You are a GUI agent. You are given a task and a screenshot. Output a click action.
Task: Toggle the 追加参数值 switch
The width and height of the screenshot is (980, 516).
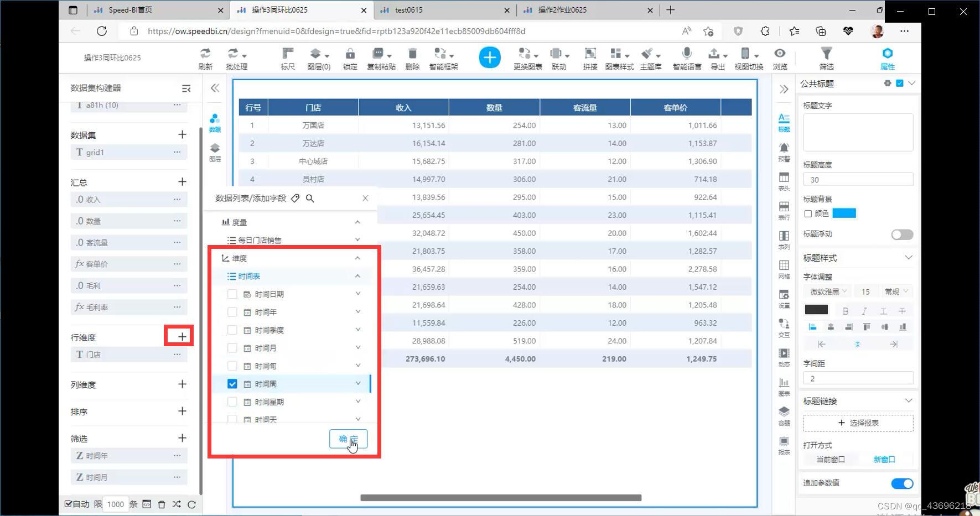point(902,483)
